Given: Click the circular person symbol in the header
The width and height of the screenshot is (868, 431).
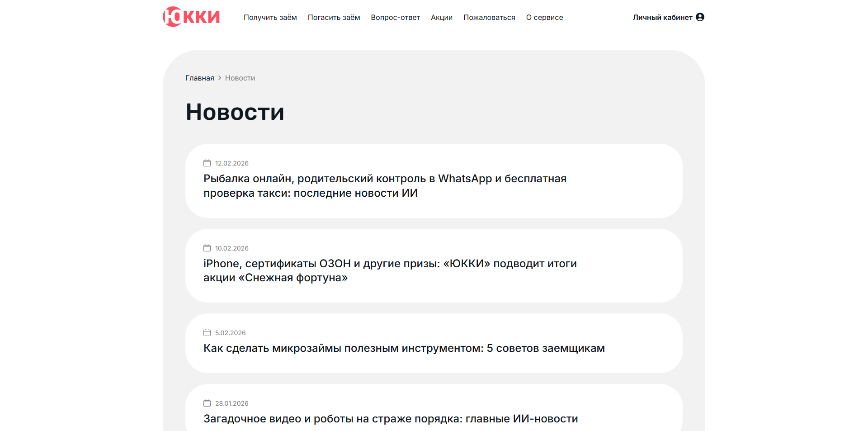Looking at the screenshot, I should 701,16.
